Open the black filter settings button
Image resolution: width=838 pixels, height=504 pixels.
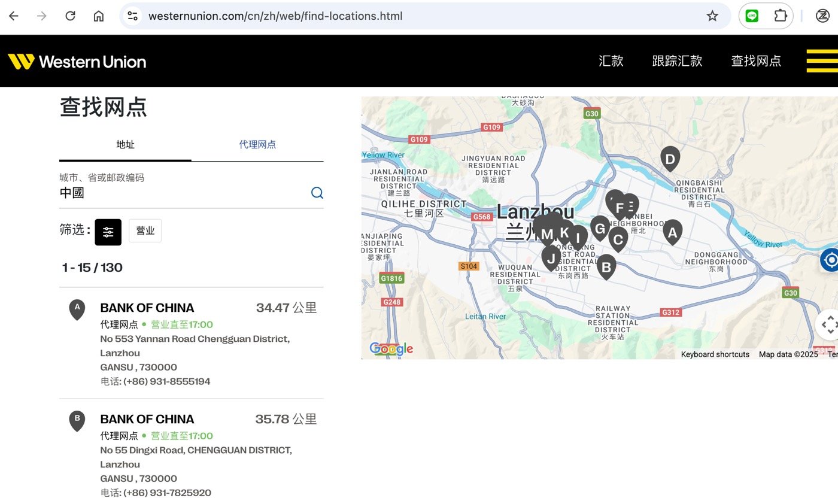[108, 232]
